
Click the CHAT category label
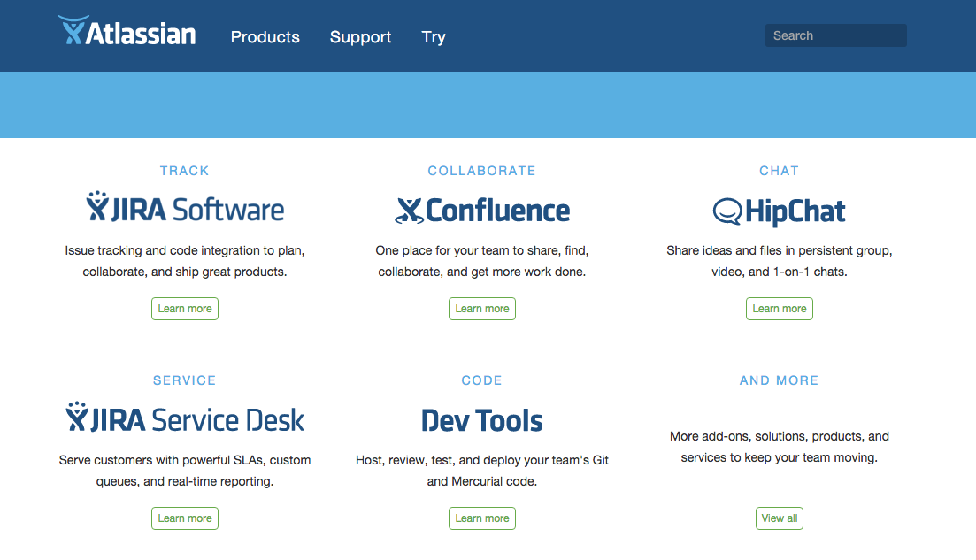pos(780,171)
